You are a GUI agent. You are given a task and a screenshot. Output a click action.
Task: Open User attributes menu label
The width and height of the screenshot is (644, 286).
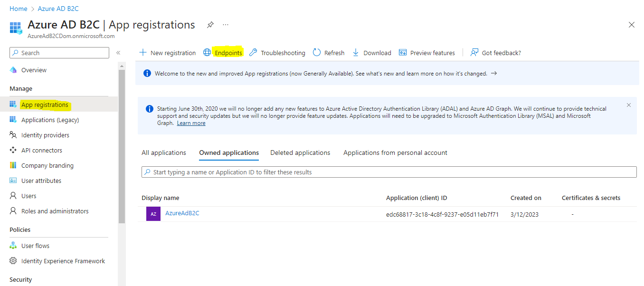coord(41,181)
